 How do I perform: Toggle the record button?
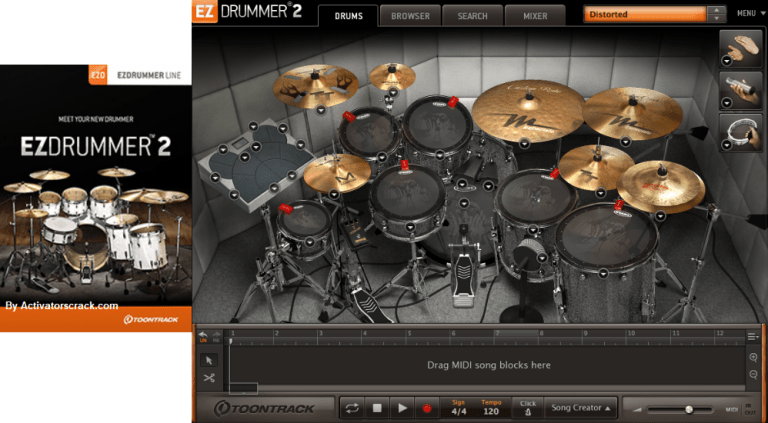click(427, 408)
